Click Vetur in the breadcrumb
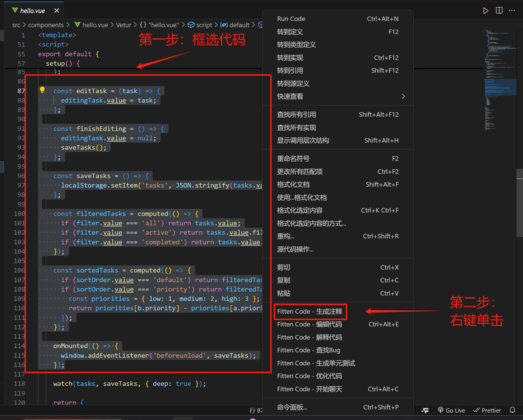Image resolution: width=523 pixels, height=420 pixels. coord(123,25)
